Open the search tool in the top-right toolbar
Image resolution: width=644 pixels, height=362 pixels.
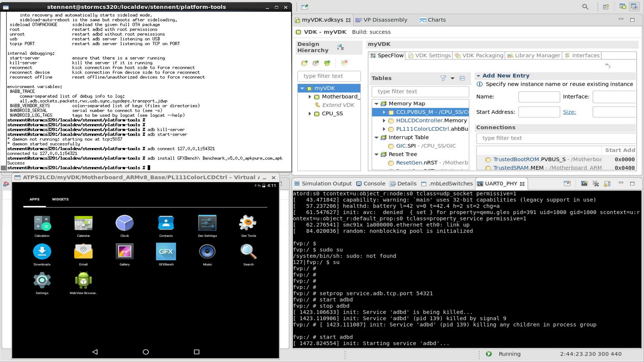[586, 6]
